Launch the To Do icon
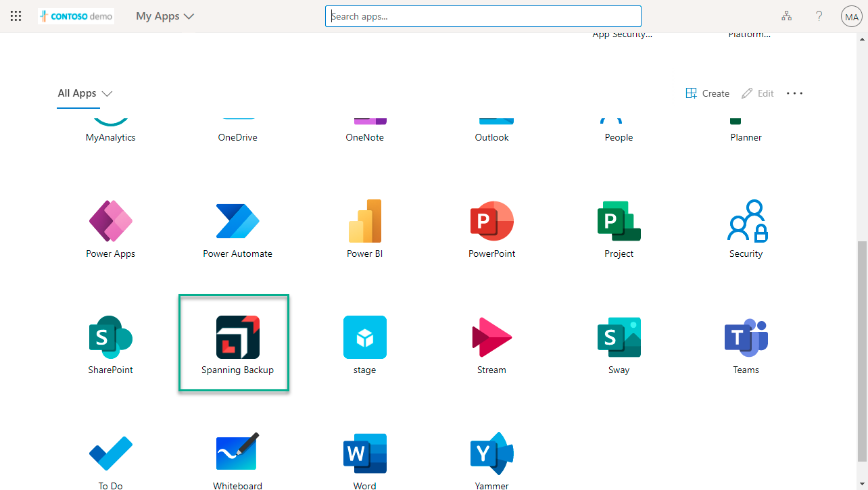Image resolution: width=868 pixels, height=490 pixels. pyautogui.click(x=111, y=454)
